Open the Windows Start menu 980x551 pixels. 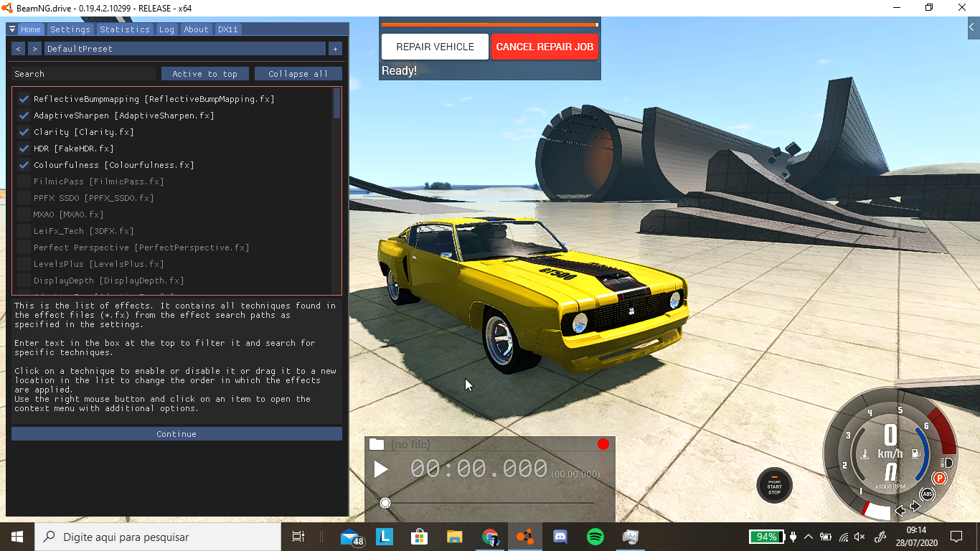tap(17, 537)
